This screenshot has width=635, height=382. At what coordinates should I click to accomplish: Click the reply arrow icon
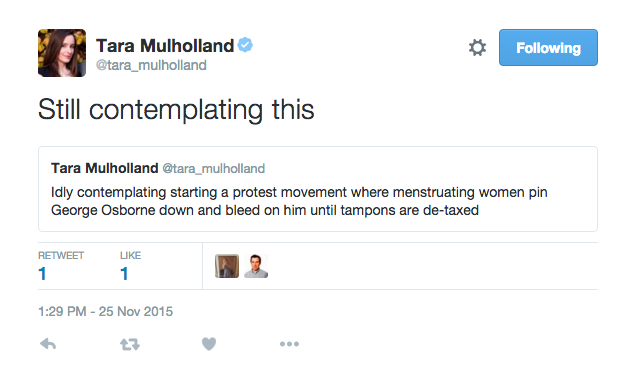(48, 344)
